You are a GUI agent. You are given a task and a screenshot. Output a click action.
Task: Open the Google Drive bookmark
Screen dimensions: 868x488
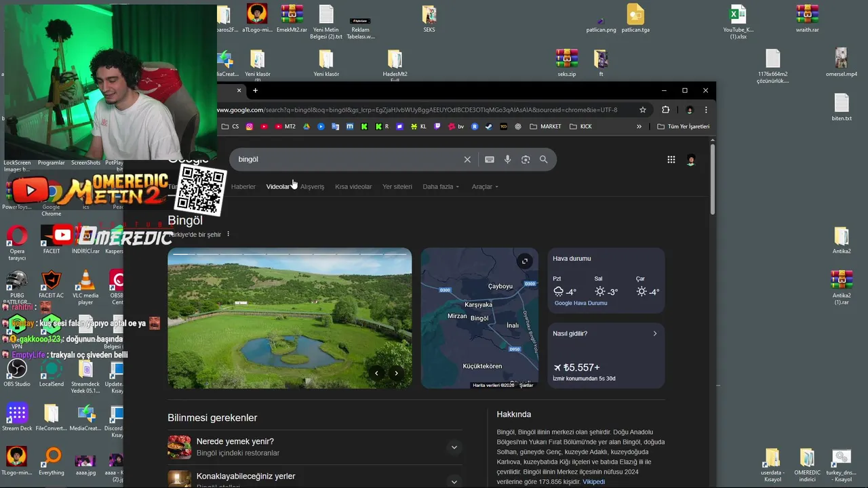point(307,126)
